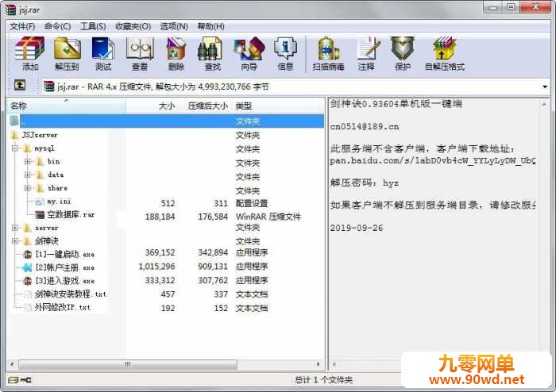
Task: Click the pan.baidu.com link text in comment
Action: [433, 161]
